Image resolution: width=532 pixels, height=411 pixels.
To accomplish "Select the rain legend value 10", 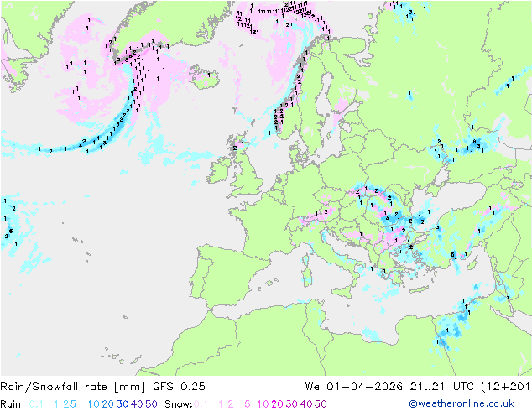I will (x=94, y=404).
